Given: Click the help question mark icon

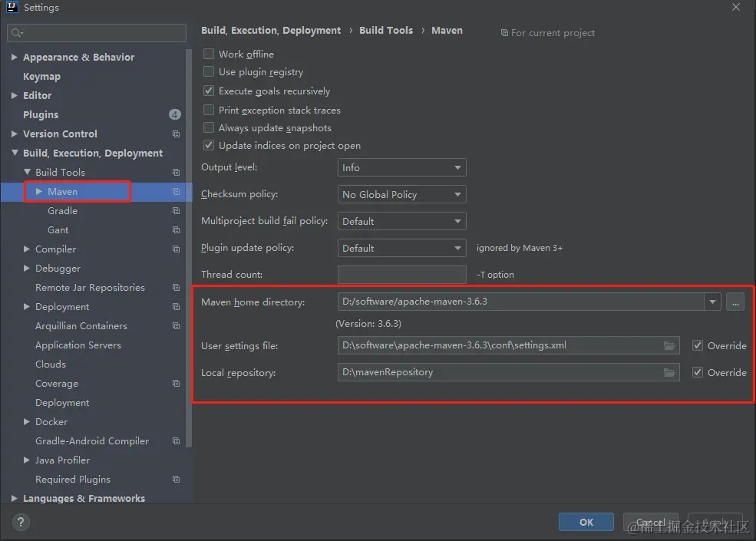Looking at the screenshot, I should point(21,522).
